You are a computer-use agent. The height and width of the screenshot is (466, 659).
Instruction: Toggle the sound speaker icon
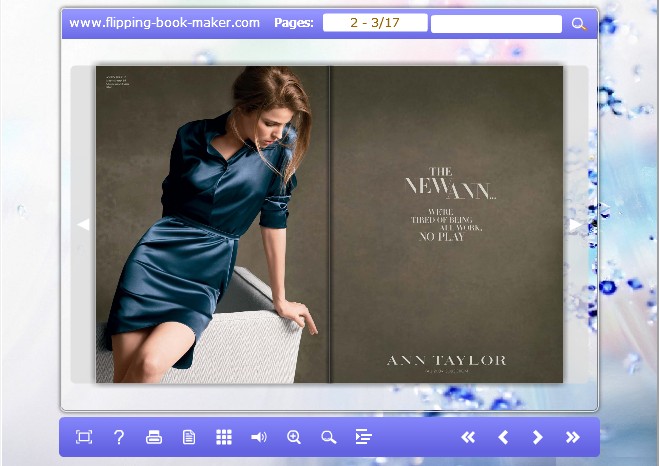pos(258,437)
